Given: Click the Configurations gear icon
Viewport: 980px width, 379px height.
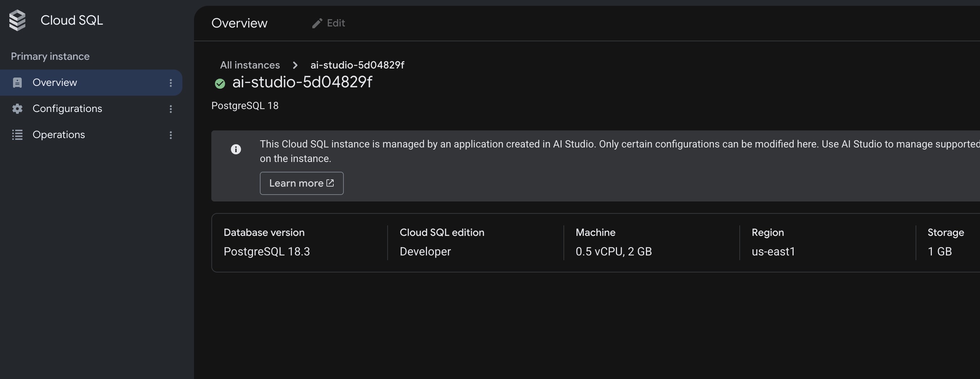Looking at the screenshot, I should pyautogui.click(x=17, y=109).
